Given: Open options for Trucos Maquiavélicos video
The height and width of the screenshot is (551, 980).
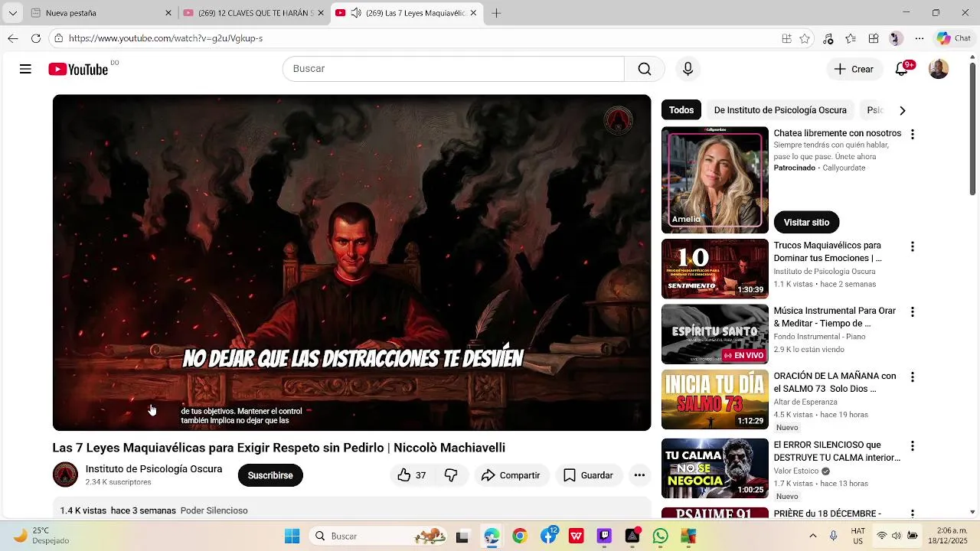Looking at the screenshot, I should coord(912,247).
